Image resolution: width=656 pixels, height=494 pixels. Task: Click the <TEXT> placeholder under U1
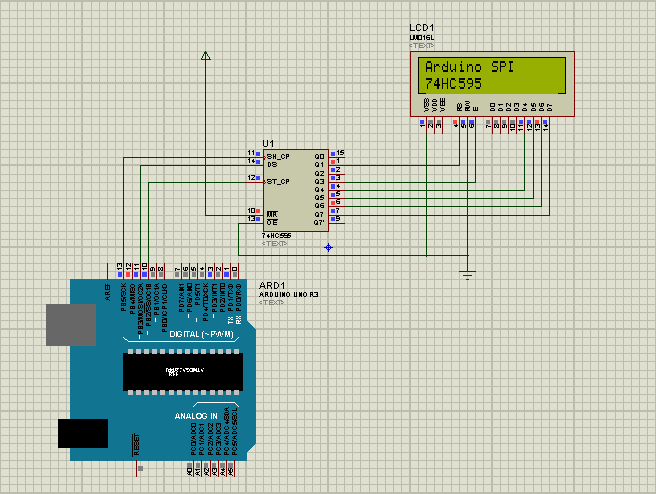[x=274, y=243]
